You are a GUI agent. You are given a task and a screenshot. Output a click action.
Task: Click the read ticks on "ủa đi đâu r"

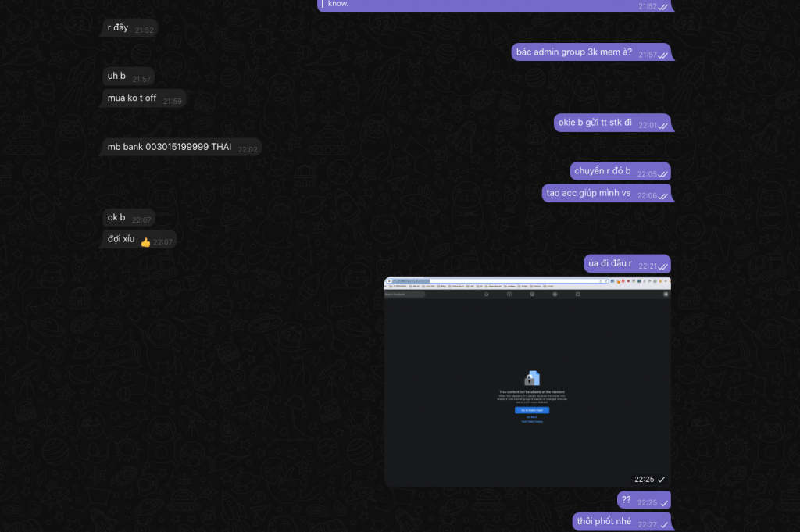pos(662,267)
